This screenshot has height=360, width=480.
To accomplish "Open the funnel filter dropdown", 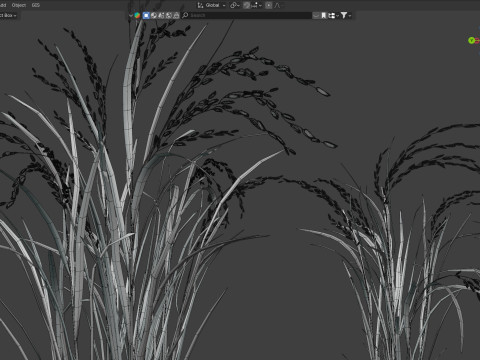I will coord(346,15).
